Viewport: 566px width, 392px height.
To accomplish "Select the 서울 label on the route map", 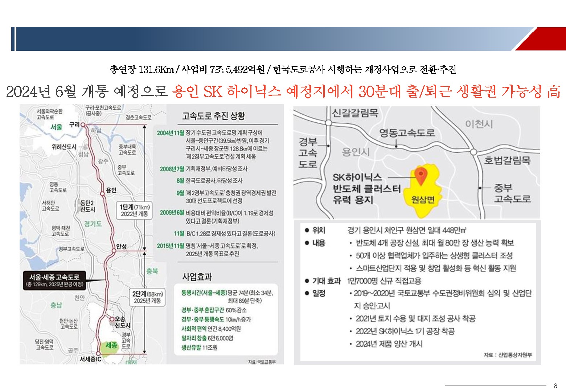I will point(56,127).
